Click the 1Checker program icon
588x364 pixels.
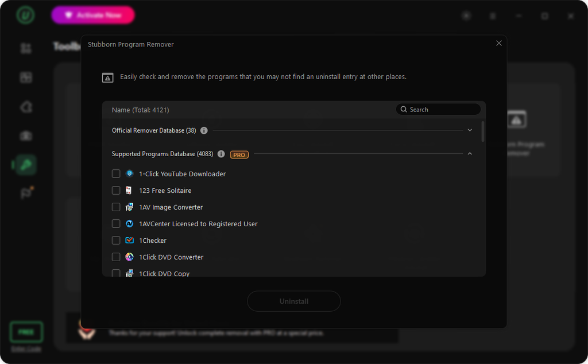coord(129,241)
